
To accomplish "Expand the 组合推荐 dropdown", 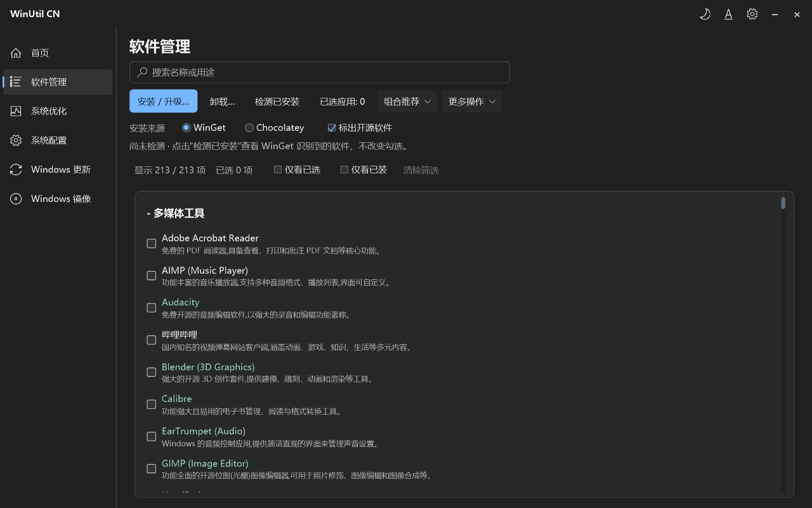I will click(x=407, y=102).
